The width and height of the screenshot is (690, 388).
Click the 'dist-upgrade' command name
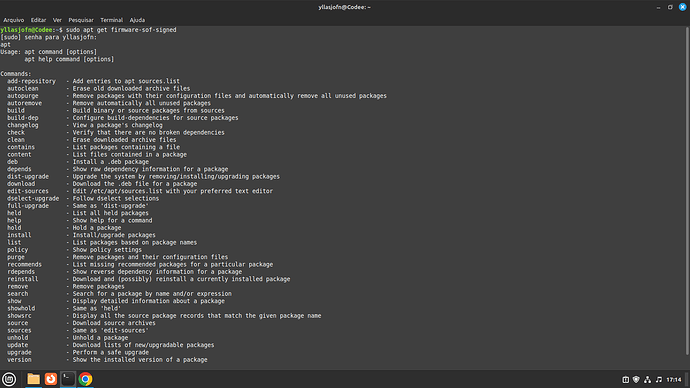point(28,176)
